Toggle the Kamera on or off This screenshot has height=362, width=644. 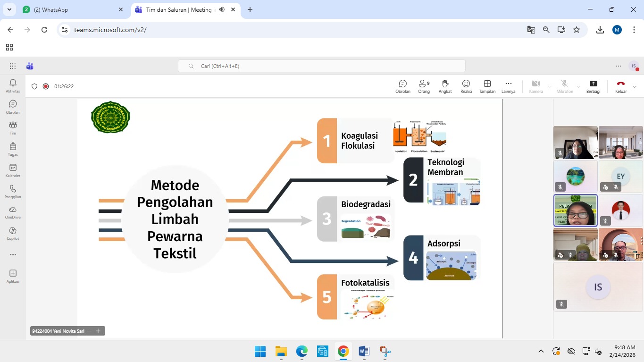point(535,86)
